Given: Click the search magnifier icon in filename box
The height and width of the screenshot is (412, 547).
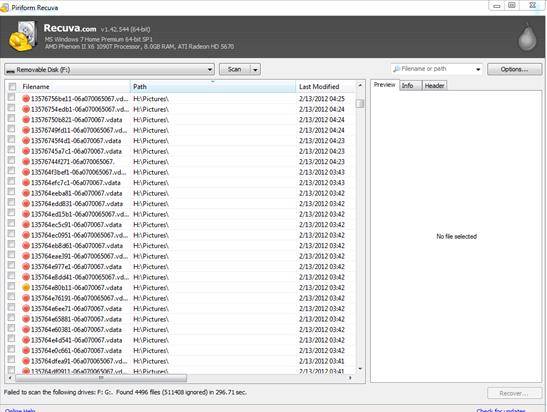Looking at the screenshot, I should point(396,69).
